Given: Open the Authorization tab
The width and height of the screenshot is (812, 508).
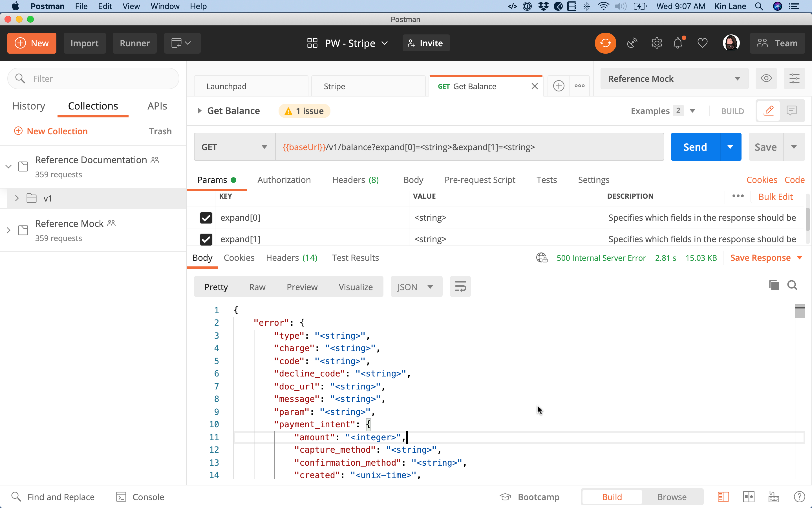Looking at the screenshot, I should (284, 180).
